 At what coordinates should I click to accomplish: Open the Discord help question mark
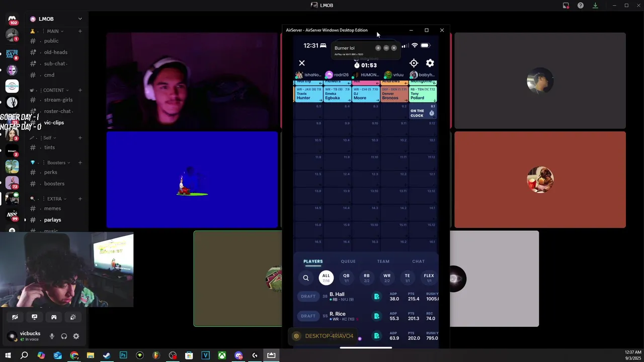pos(581,6)
